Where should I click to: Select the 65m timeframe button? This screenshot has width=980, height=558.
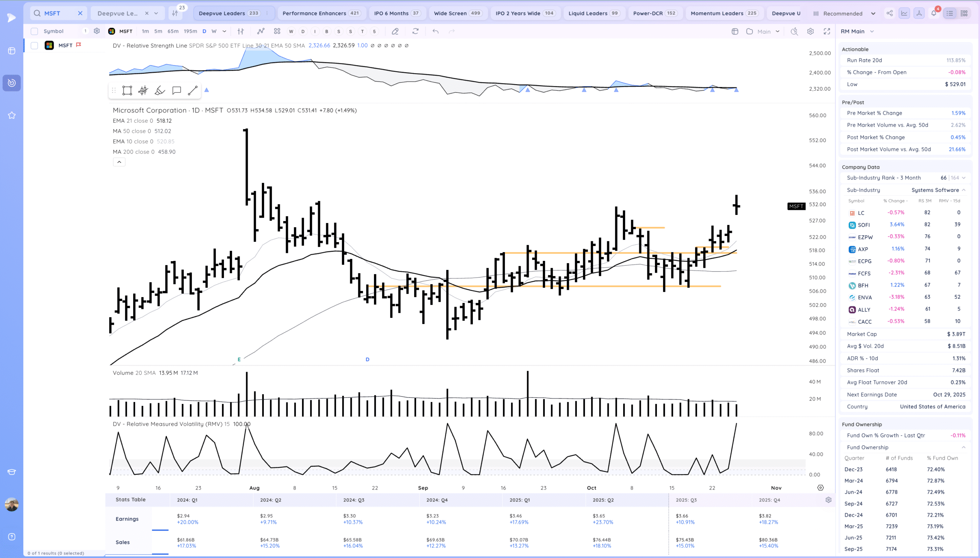[x=173, y=31]
